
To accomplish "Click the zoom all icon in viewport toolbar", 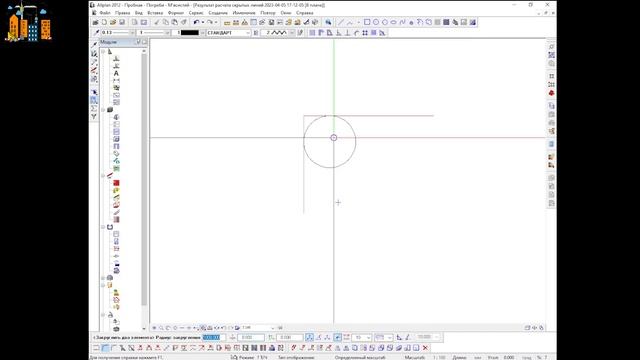I will coord(154,328).
